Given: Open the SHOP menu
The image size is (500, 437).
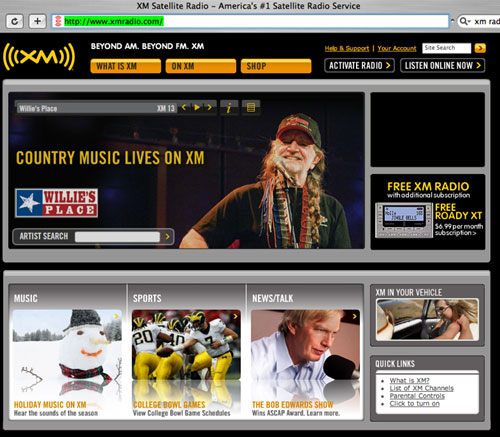Looking at the screenshot, I should click(276, 66).
